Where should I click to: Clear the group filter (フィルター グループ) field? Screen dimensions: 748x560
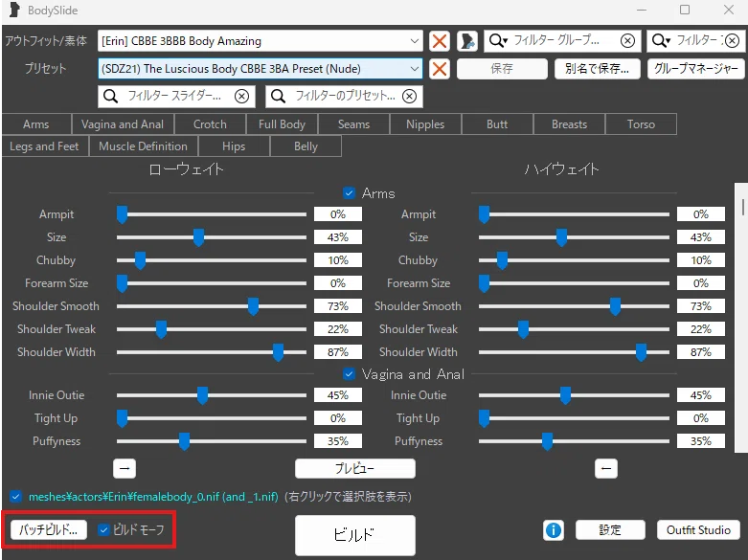(x=627, y=41)
